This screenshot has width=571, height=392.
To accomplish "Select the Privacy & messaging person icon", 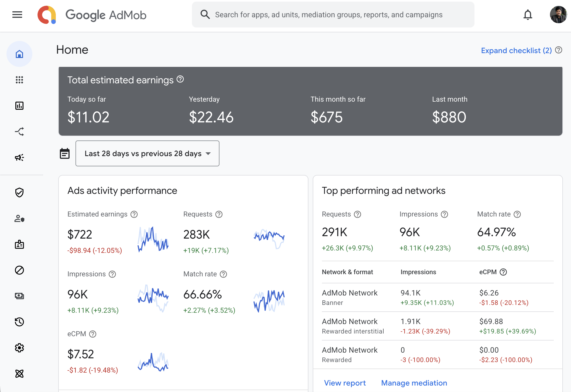I will [x=19, y=219].
